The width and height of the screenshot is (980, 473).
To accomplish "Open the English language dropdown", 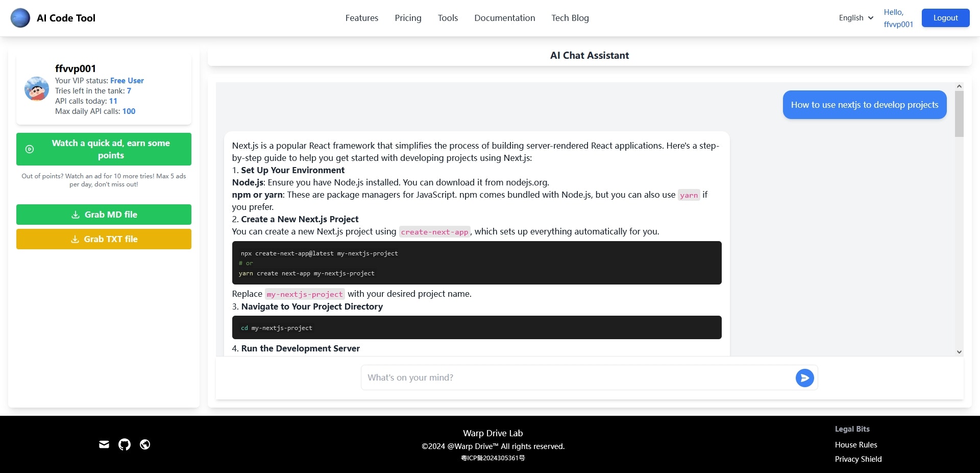I will click(856, 18).
